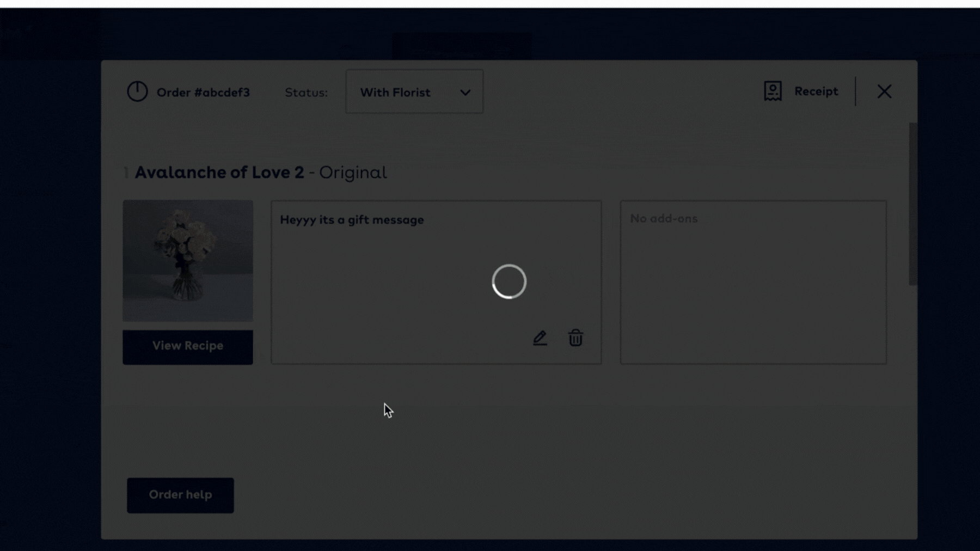Click the Order help button

(x=180, y=495)
